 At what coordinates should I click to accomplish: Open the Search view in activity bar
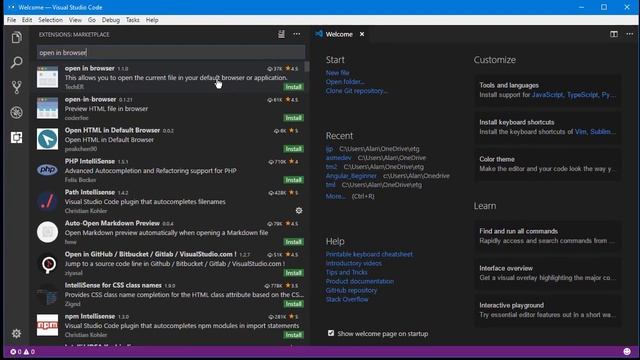click(x=16, y=62)
